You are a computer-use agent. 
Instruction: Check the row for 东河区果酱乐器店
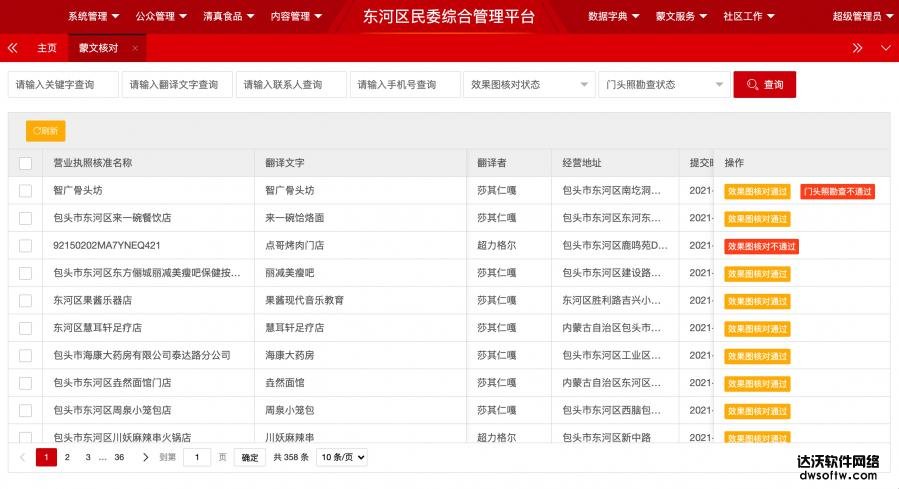click(x=25, y=300)
